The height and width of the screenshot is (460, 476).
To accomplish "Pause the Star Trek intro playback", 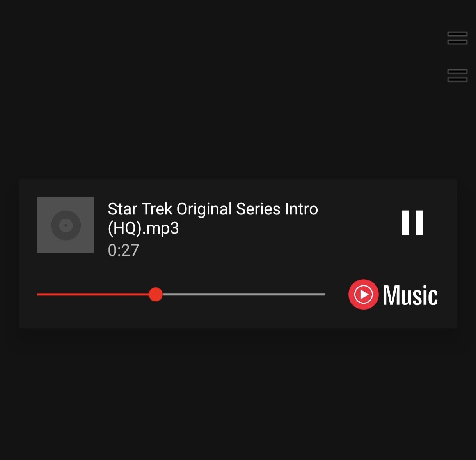I will point(413,223).
